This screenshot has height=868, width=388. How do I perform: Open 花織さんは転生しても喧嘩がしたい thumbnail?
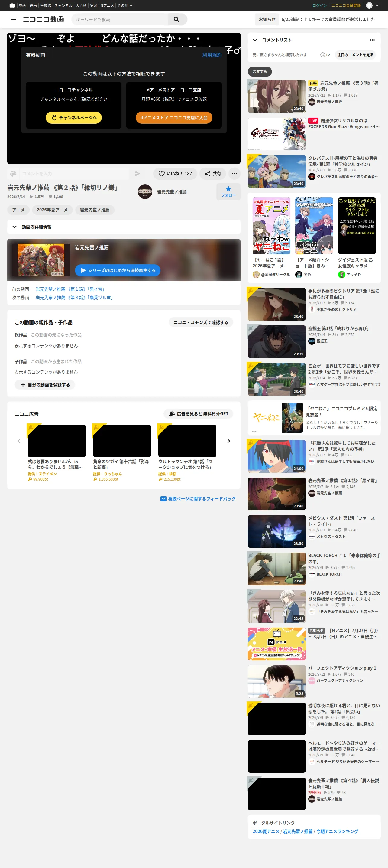tap(276, 456)
